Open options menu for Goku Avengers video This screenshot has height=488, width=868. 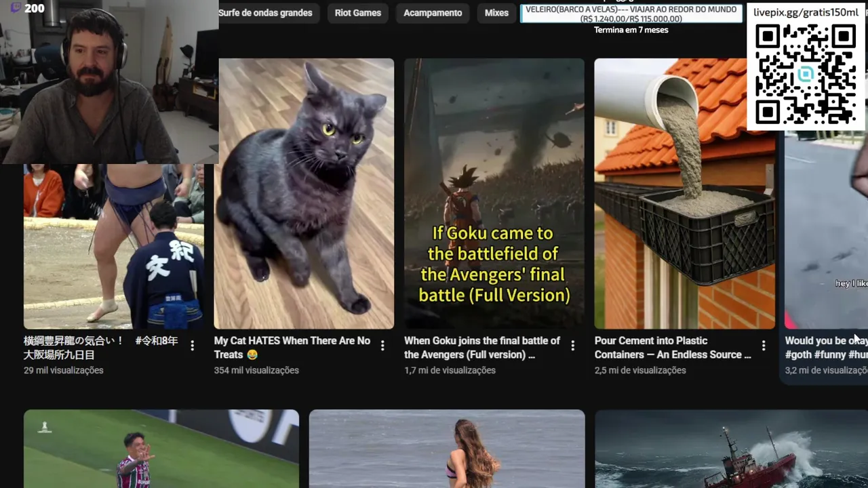[x=573, y=346]
